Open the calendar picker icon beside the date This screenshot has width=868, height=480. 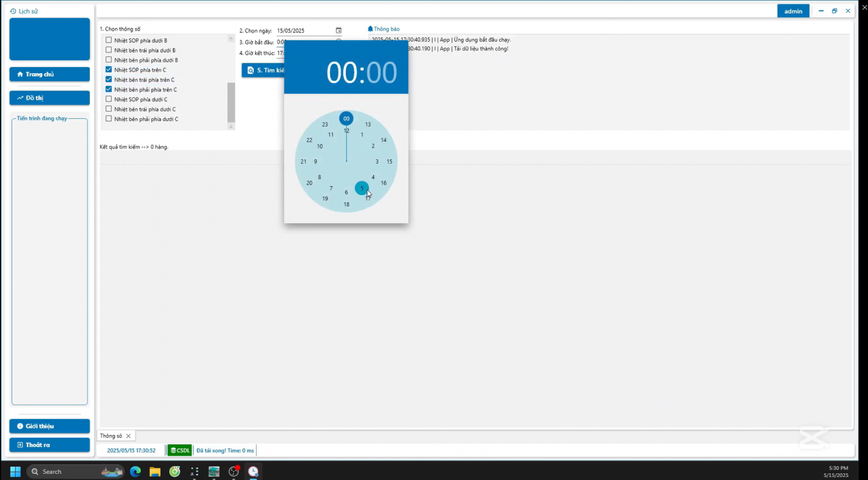(339, 30)
